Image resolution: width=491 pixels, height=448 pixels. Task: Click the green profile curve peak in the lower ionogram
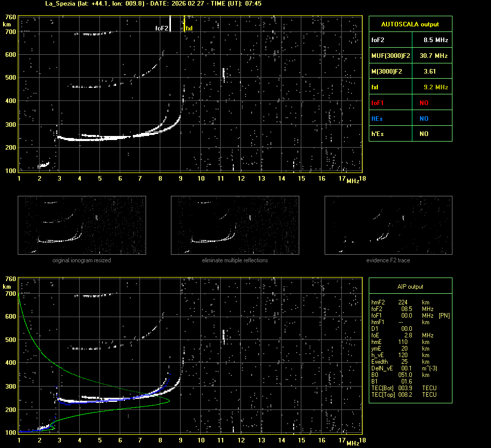tap(169, 401)
